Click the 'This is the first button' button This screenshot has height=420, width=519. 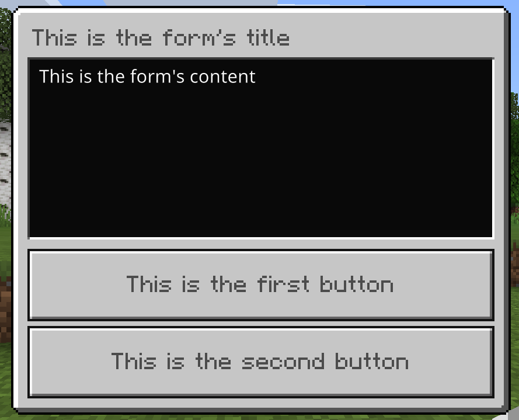pos(261,285)
